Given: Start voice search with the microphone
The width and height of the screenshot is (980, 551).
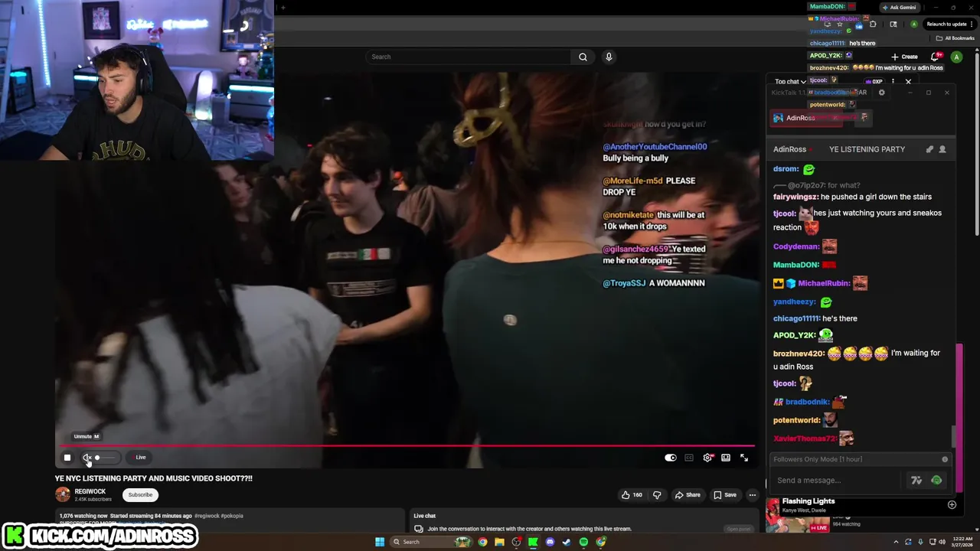Looking at the screenshot, I should point(609,57).
